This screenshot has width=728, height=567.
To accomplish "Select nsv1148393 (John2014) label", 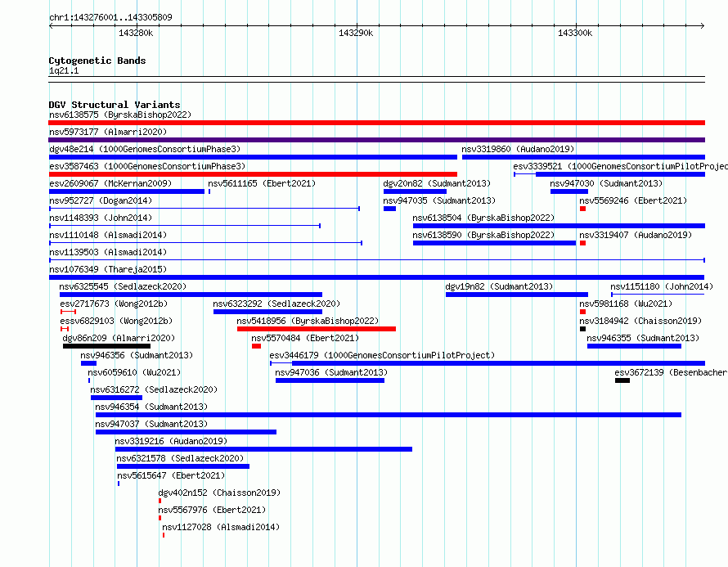I will 101,218.
